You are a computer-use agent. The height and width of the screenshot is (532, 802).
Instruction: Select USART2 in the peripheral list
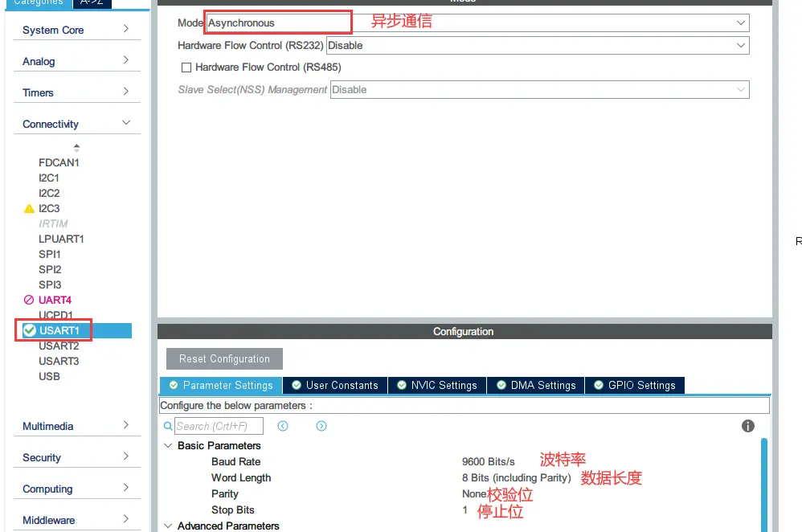(x=59, y=346)
